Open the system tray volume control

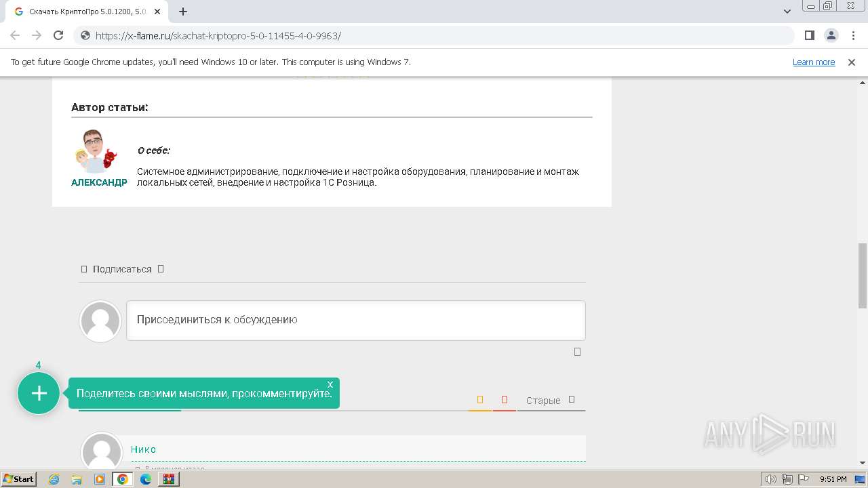[x=771, y=479]
